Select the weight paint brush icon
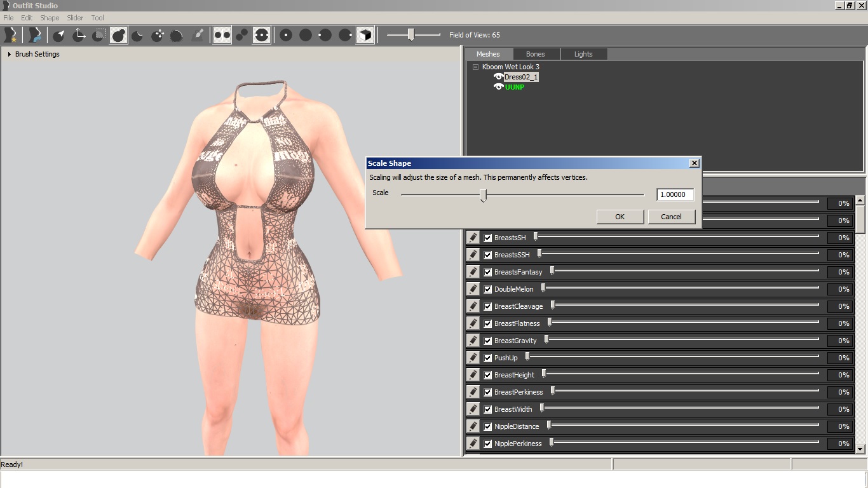Viewport: 868px width, 488px height. pos(198,35)
